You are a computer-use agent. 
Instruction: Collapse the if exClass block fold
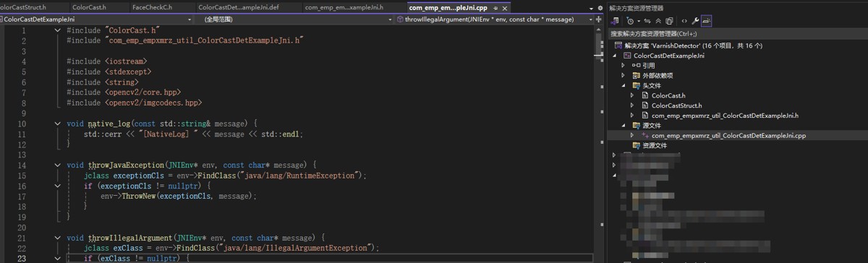(x=58, y=258)
